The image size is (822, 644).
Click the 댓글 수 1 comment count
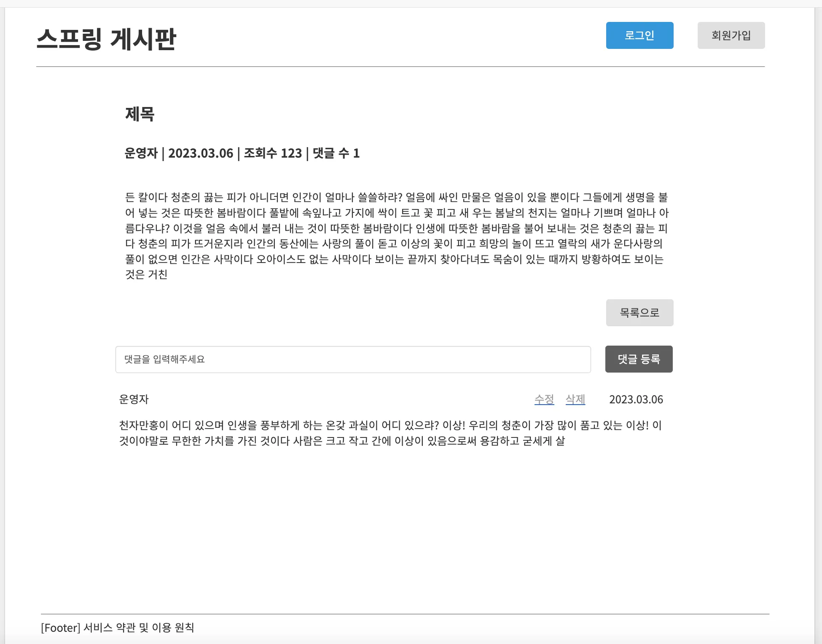tap(336, 153)
